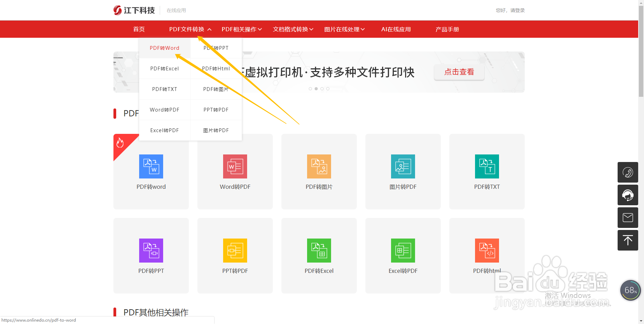The width and height of the screenshot is (644, 324).
Task: Expand the 图片在线处理 dropdown
Action: click(x=344, y=29)
